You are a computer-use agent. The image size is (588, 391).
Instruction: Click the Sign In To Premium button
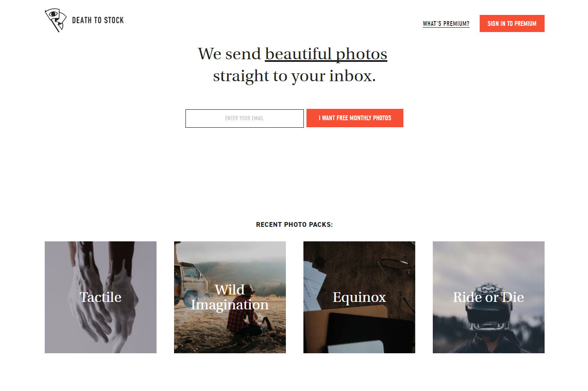tap(512, 24)
